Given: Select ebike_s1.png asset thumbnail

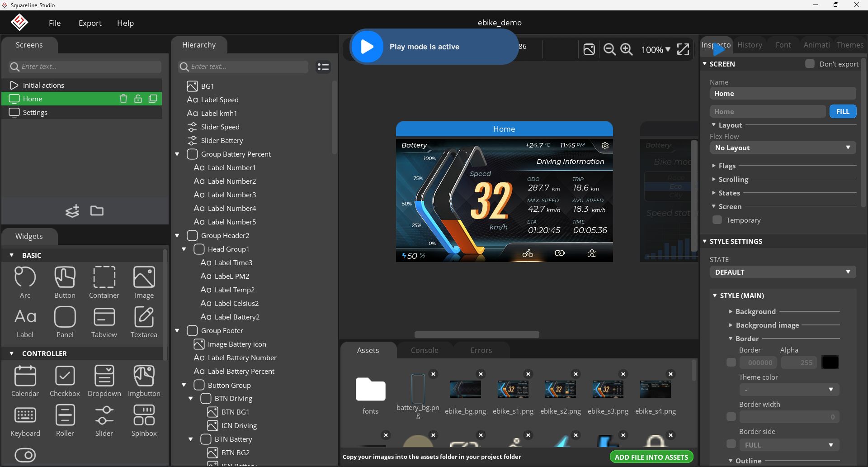Looking at the screenshot, I should pyautogui.click(x=513, y=389).
